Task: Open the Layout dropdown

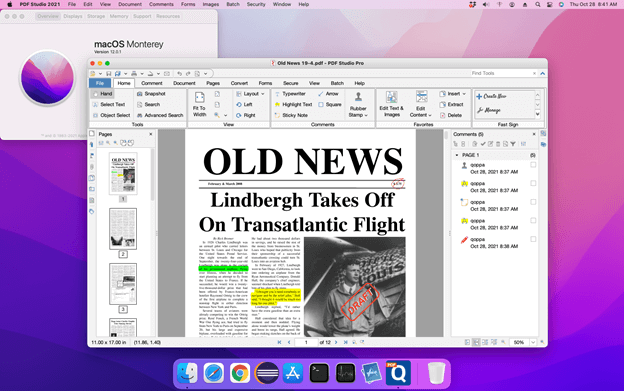Action: pyautogui.click(x=250, y=94)
